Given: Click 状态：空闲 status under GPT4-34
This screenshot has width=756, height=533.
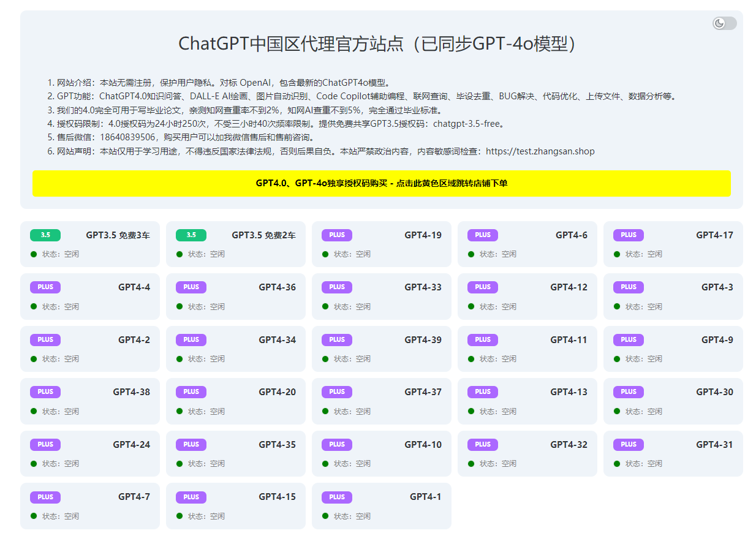Looking at the screenshot, I should coord(206,358).
